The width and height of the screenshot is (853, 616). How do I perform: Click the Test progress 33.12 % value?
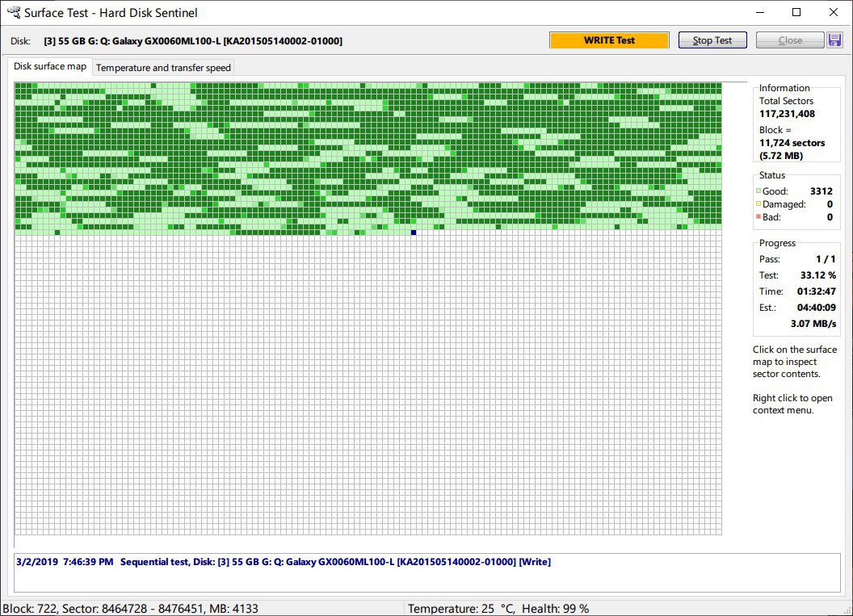coord(817,275)
